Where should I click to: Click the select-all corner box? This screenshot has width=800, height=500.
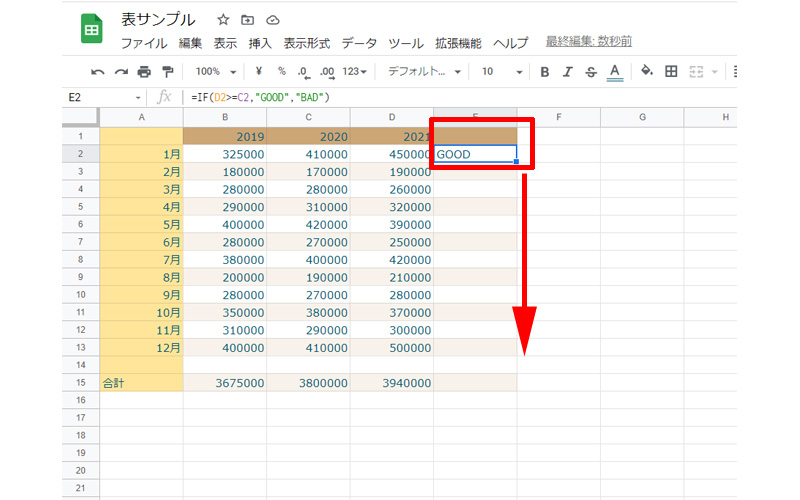pos(81,117)
